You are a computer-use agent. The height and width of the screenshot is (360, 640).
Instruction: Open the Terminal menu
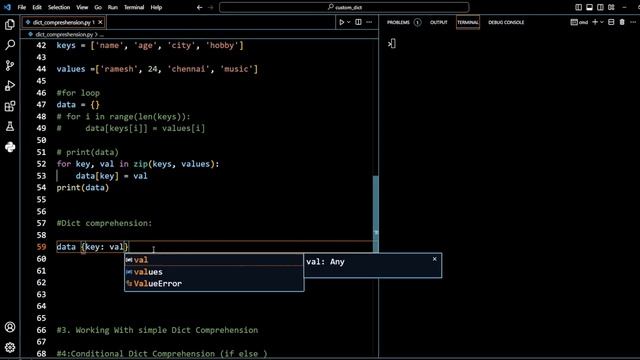coord(134,7)
